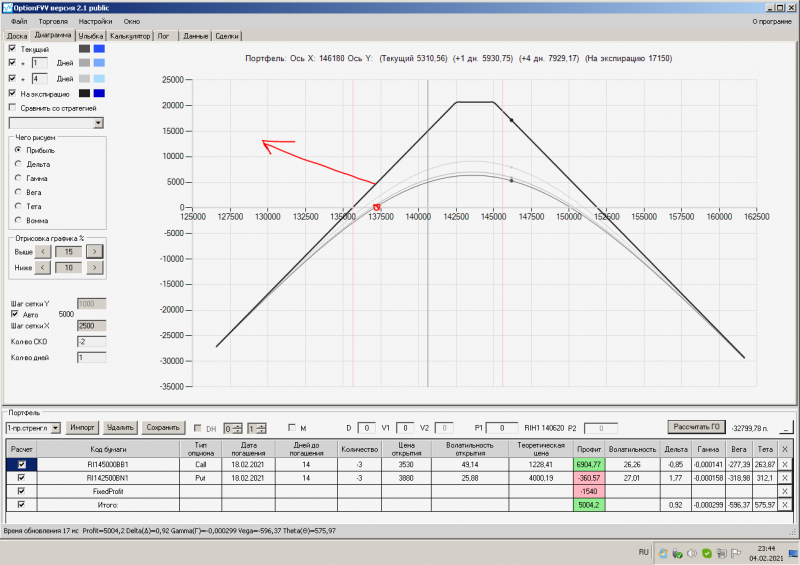
Task: Click the Кол-во СКО input field
Action: (x=91, y=341)
